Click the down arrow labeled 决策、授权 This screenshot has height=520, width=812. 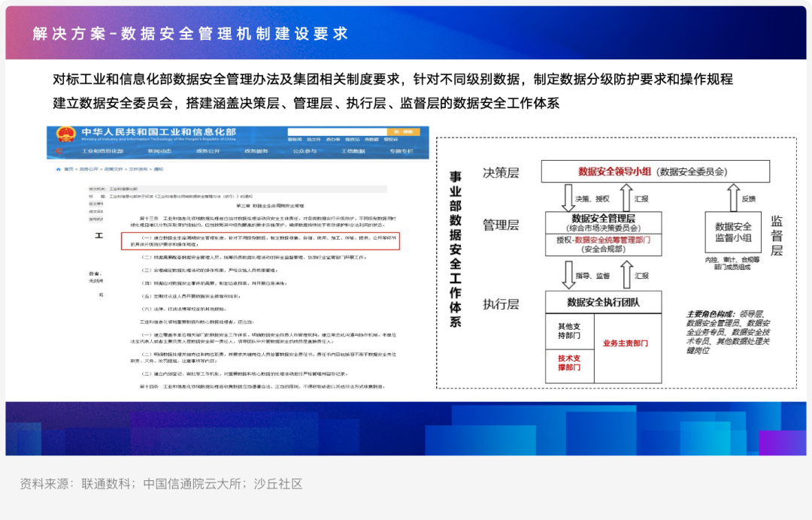coord(566,198)
